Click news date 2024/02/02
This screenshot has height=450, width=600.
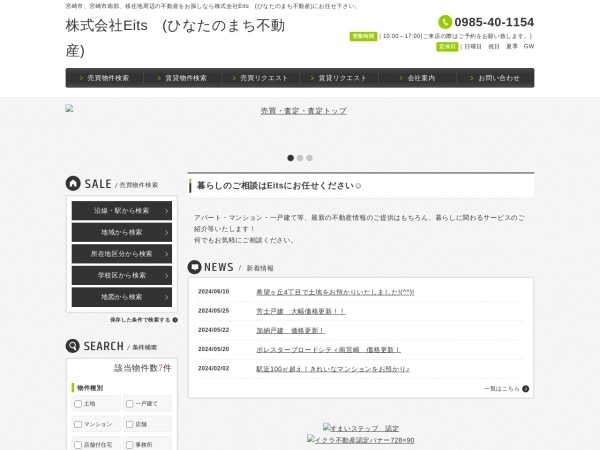point(214,368)
